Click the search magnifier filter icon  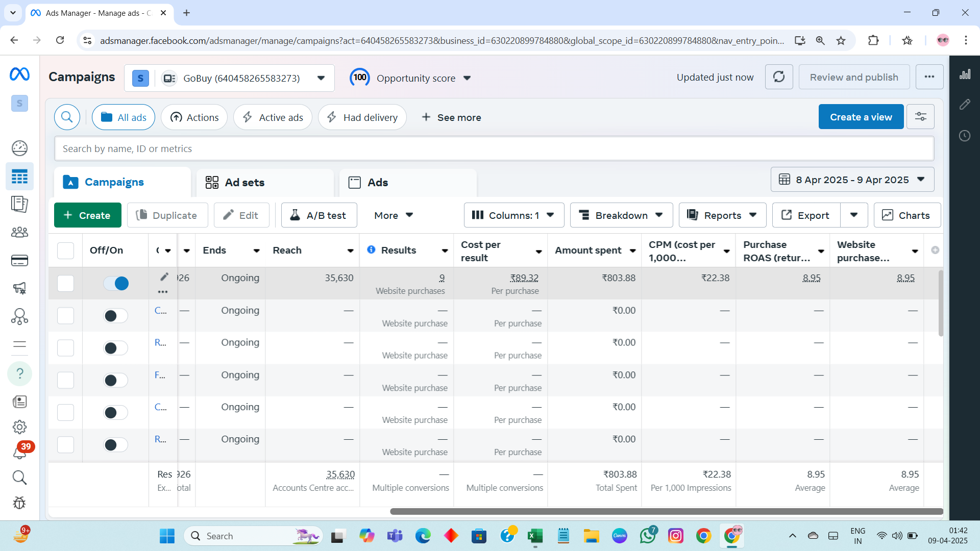(67, 117)
